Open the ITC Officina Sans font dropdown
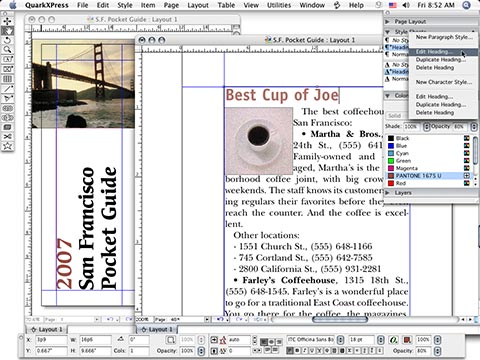Screen dimensions: 480x360 point(340,340)
